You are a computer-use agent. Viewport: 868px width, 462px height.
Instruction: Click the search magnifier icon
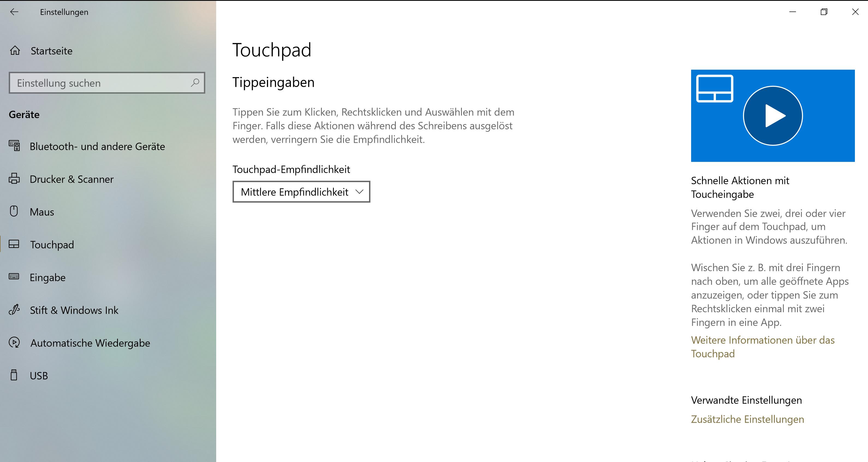(x=195, y=82)
